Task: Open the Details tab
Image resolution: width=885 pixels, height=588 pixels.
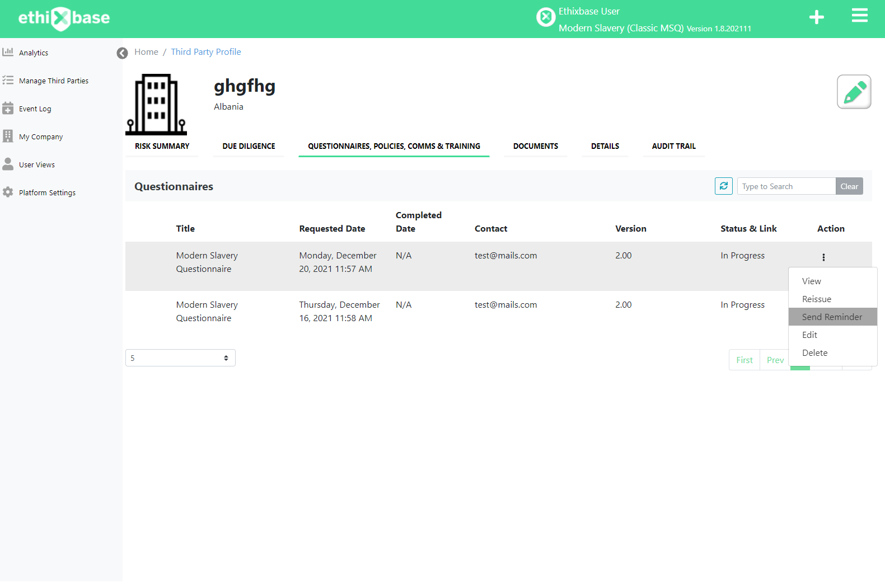Action: pos(605,146)
